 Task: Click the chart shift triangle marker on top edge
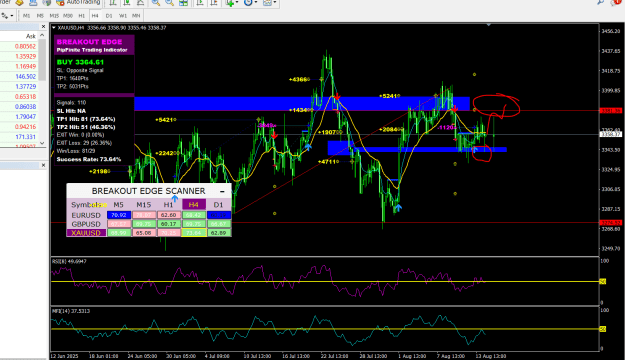pos(488,25)
